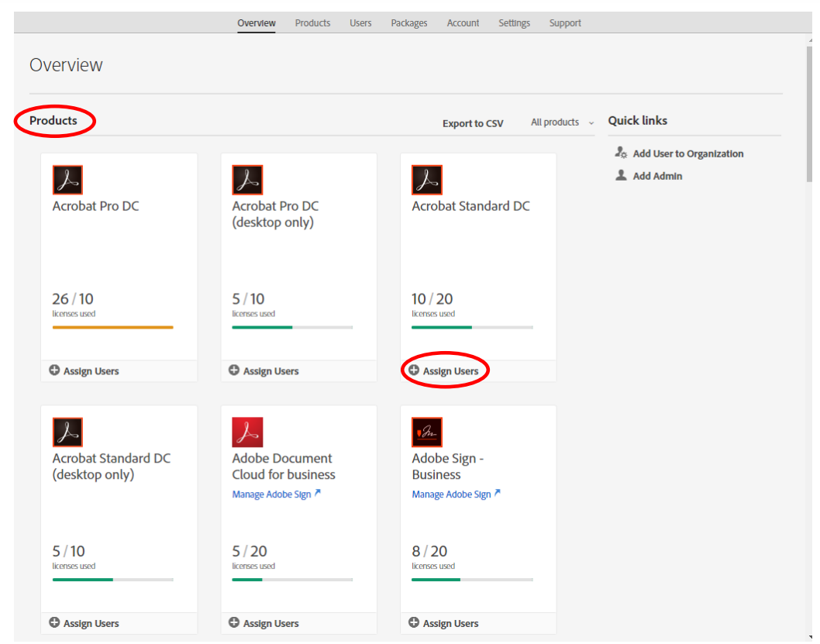Assign Users to Acrobat Pro DC

pyautogui.click(x=84, y=371)
